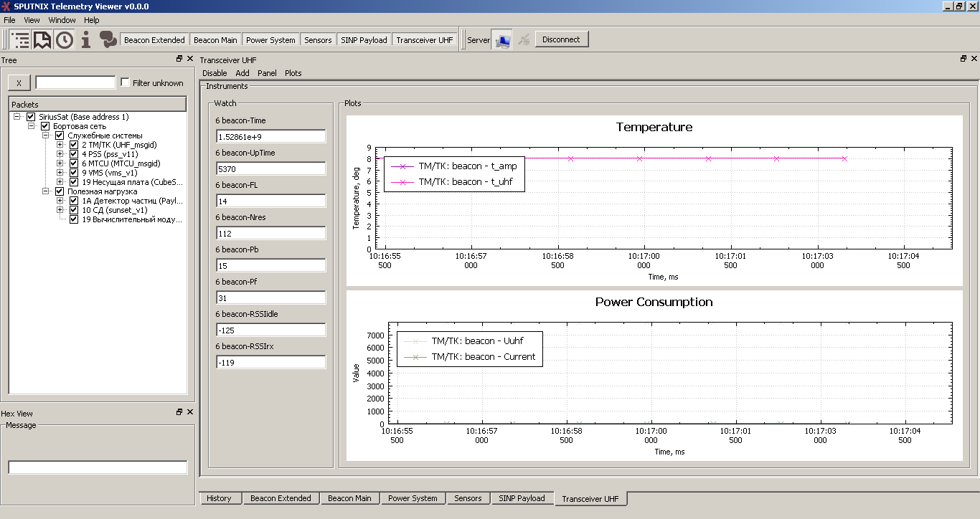The height and width of the screenshot is (519, 980).
Task: Switch to the Power System bottom tab
Action: [412, 498]
